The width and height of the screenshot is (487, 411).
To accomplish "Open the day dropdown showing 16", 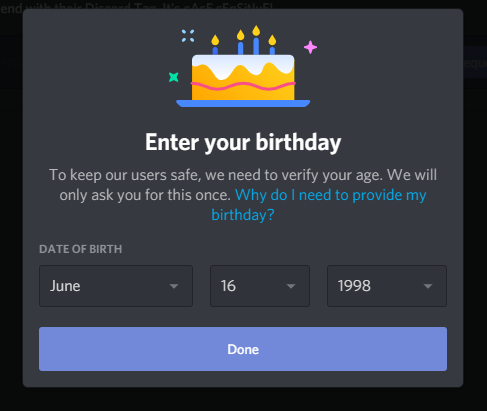I will [x=260, y=286].
